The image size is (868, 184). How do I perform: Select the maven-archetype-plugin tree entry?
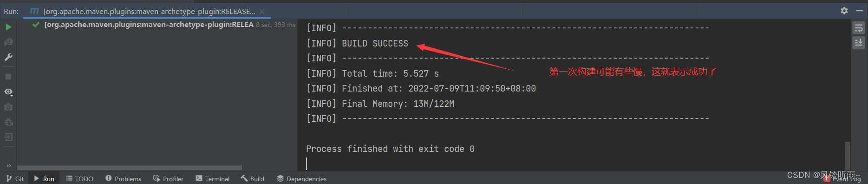click(149, 25)
